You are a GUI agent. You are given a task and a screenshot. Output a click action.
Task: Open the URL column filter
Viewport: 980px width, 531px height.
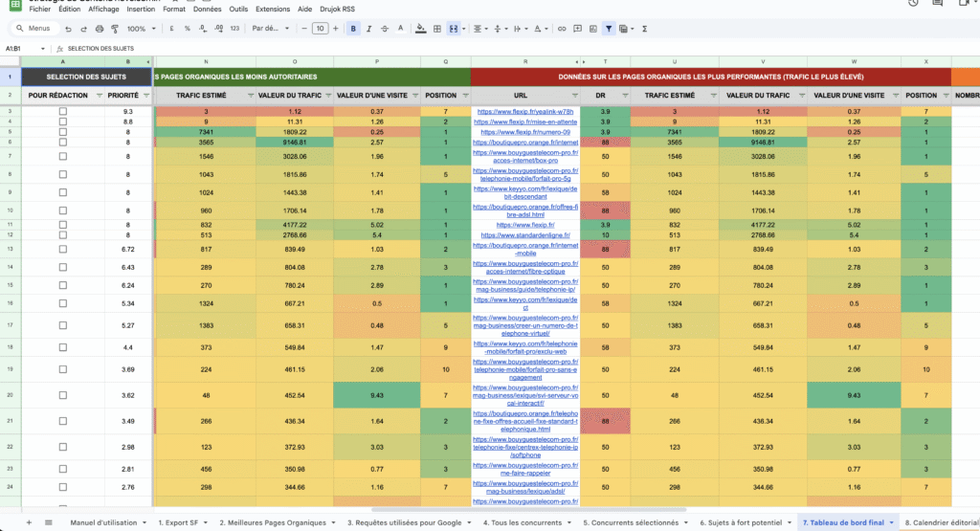(x=574, y=96)
